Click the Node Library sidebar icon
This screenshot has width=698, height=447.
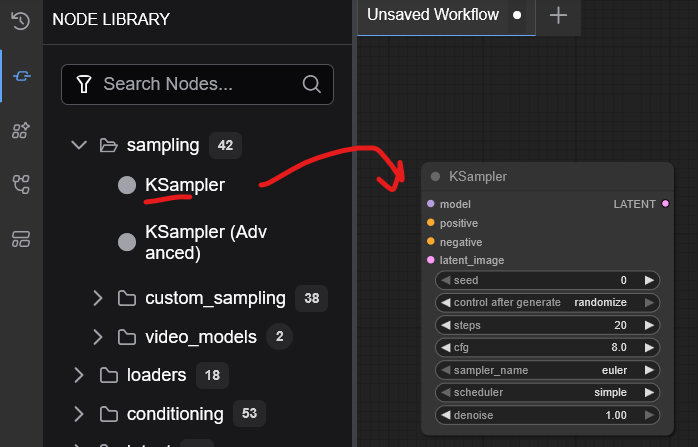[x=20, y=75]
